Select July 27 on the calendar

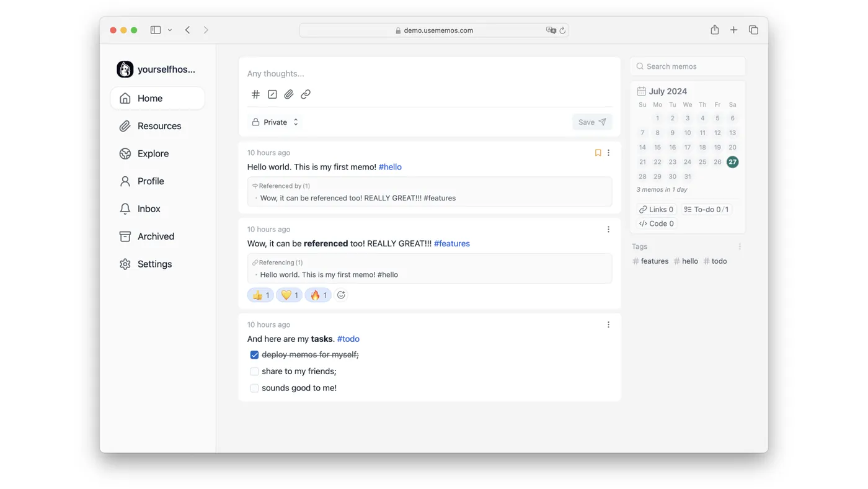[x=732, y=162]
